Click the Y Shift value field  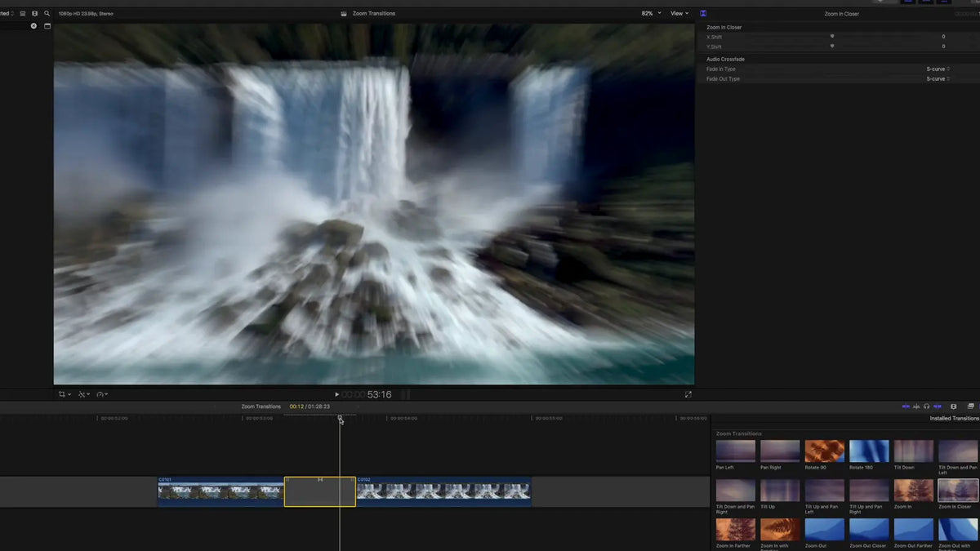pyautogui.click(x=942, y=47)
